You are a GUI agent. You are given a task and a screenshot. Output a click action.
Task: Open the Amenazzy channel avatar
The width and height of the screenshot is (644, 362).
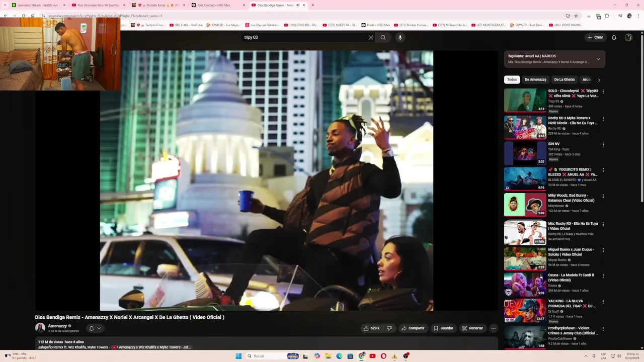40,328
